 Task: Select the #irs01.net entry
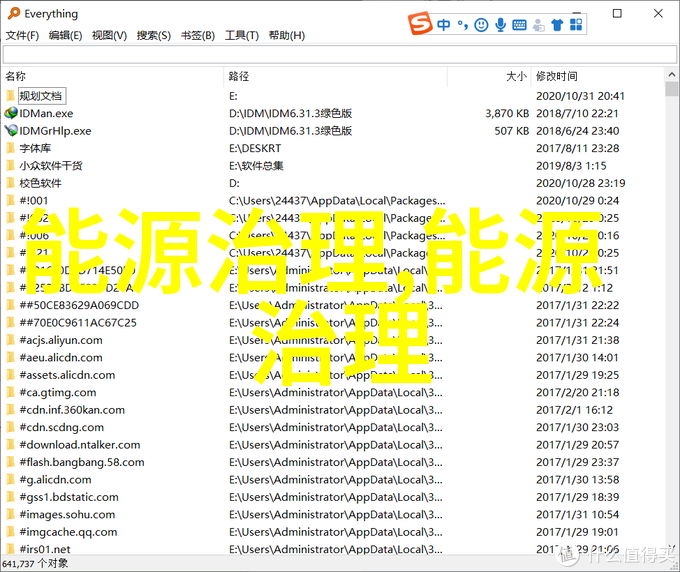tap(45, 549)
